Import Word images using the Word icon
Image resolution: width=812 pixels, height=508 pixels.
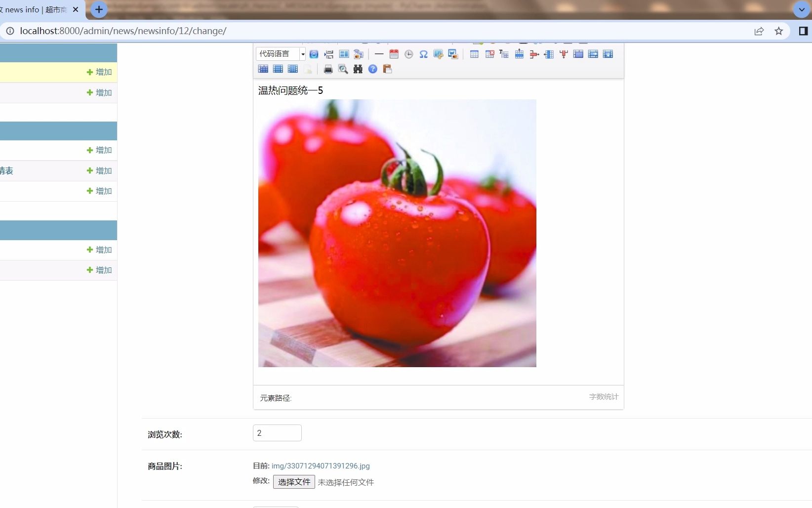(x=452, y=54)
